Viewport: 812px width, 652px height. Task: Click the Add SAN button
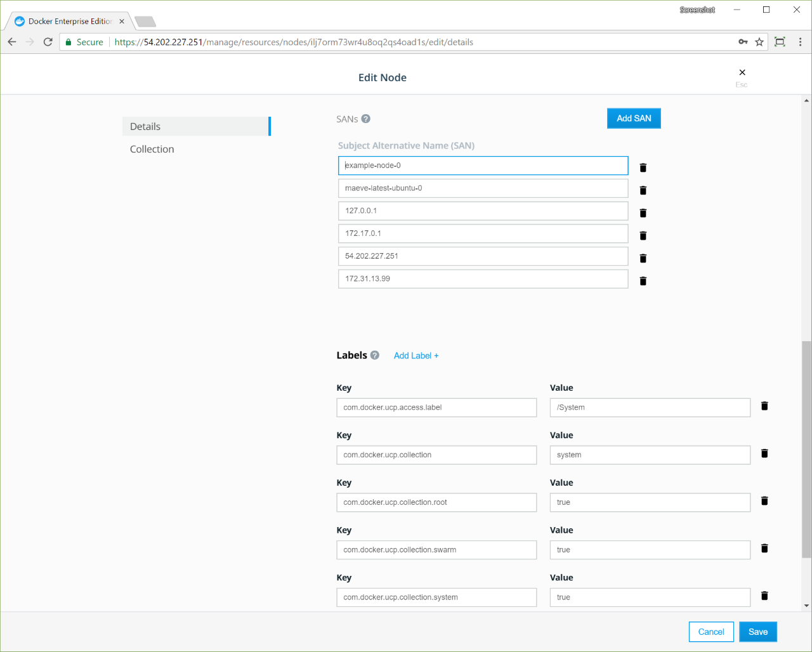(x=634, y=119)
